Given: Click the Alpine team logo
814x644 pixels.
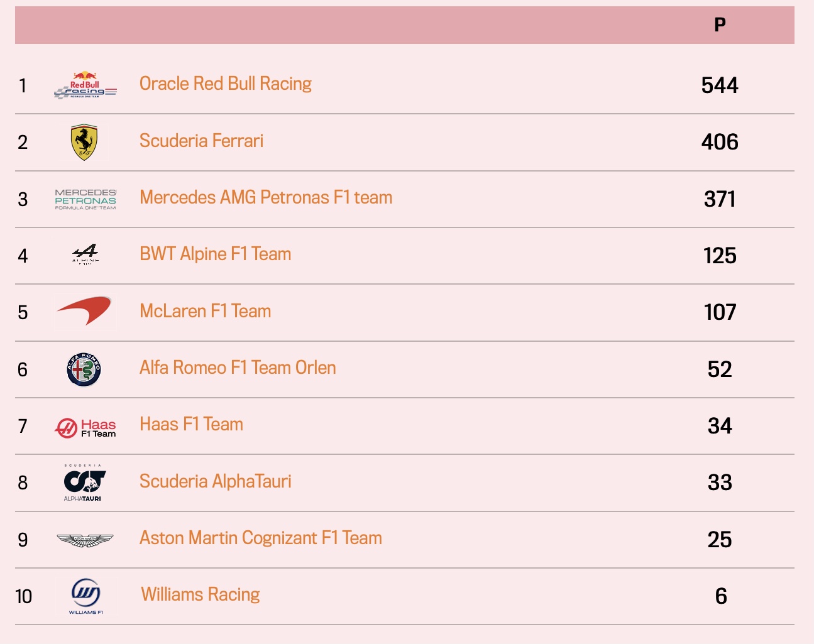Looking at the screenshot, I should pyautogui.click(x=85, y=254).
